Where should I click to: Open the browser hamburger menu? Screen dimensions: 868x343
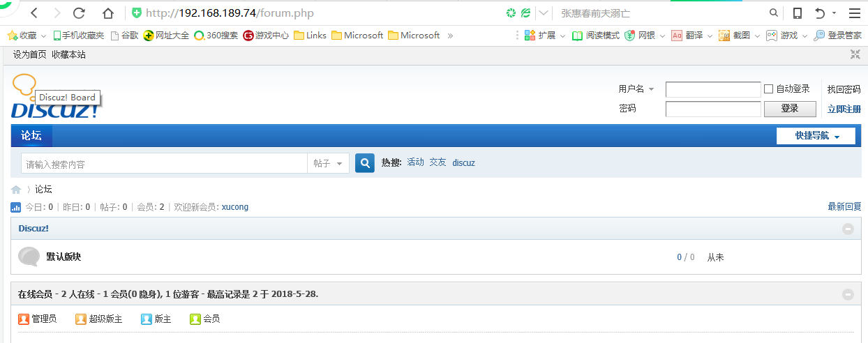pos(855,13)
